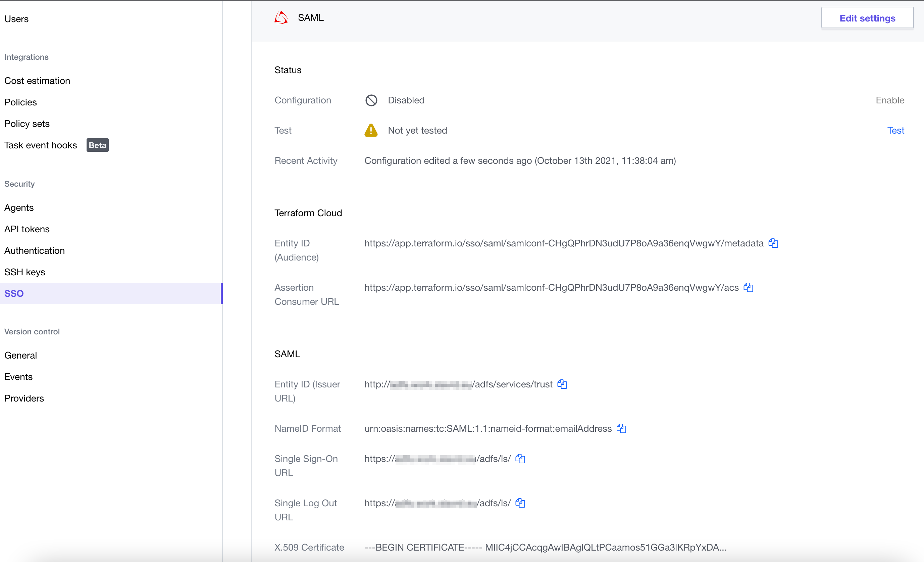Copy the Entity ID (Issuer URL) value

click(562, 384)
